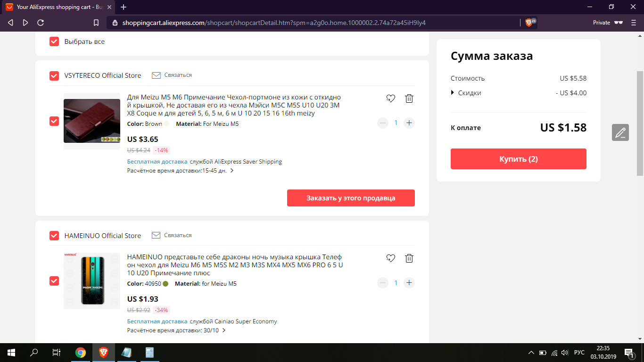Go forward in browser history

25,23
